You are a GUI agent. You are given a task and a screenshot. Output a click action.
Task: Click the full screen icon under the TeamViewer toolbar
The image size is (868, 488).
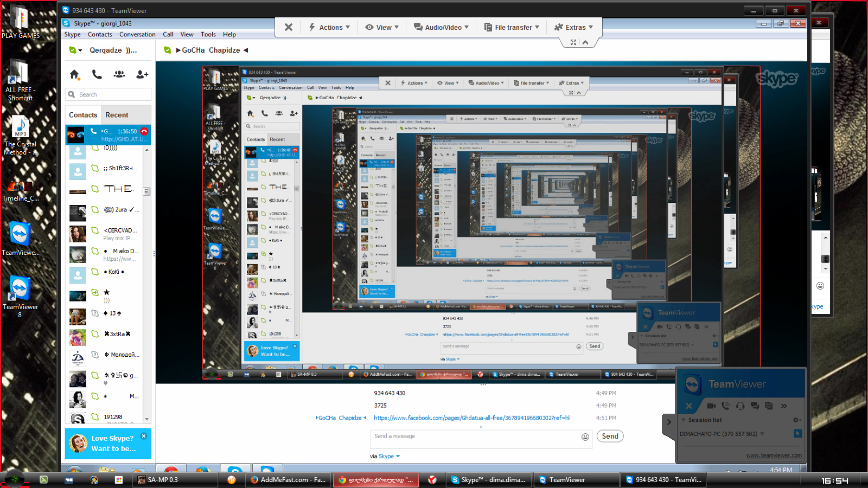click(573, 42)
